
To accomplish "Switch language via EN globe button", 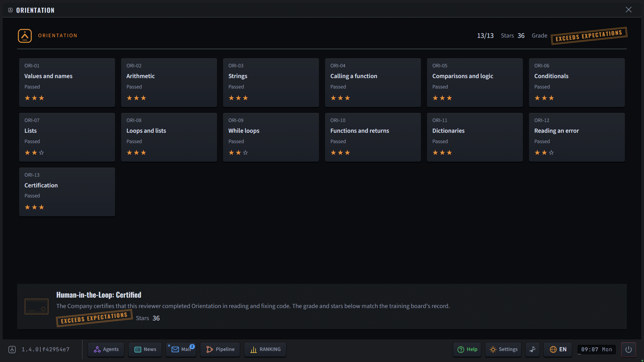I will pos(558,349).
